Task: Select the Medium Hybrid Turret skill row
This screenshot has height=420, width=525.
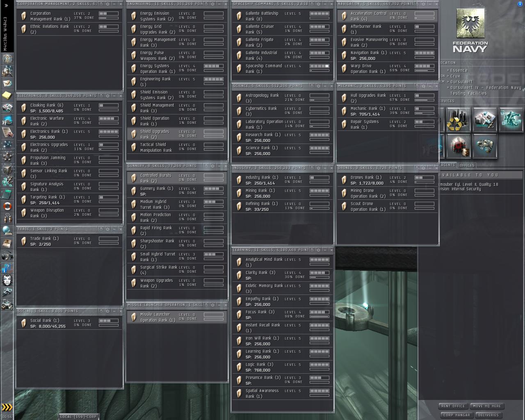Action: (x=176, y=204)
